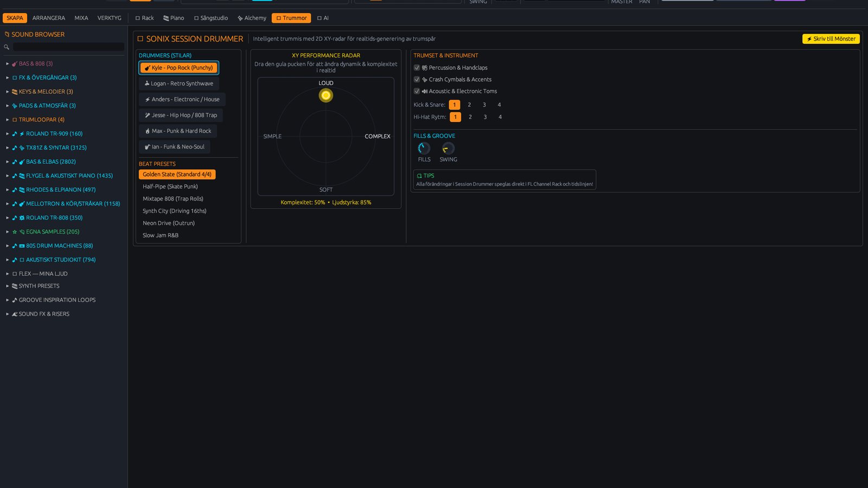868x488 pixels.
Task: Click the guitar icon on Kyle drummer button
Action: point(148,68)
